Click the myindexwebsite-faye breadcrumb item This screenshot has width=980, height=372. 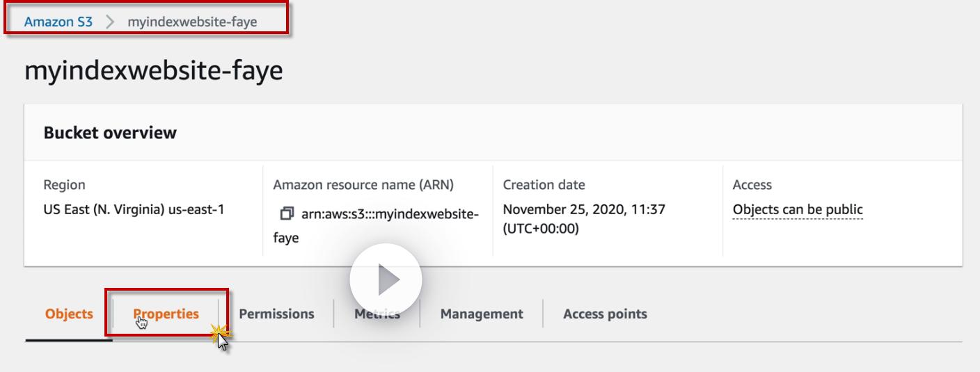click(x=192, y=22)
